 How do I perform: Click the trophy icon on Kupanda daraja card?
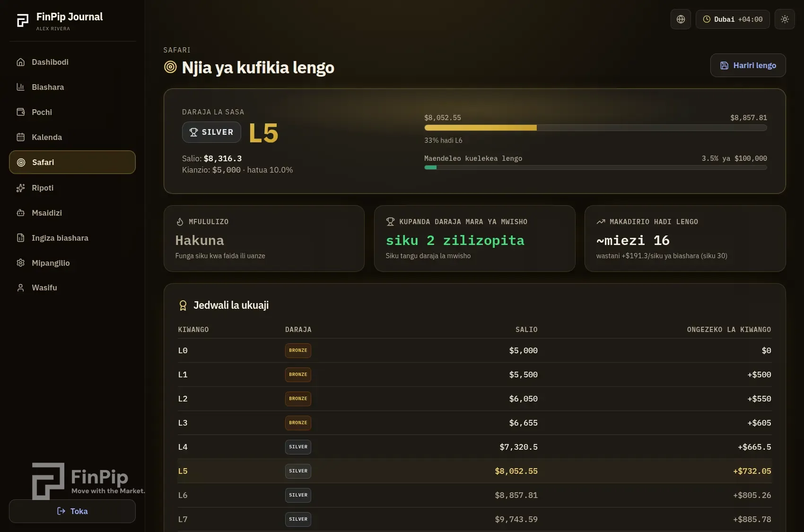click(390, 222)
